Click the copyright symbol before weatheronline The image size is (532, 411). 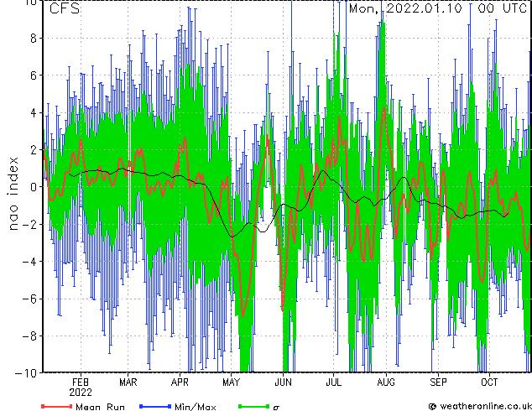432,406
